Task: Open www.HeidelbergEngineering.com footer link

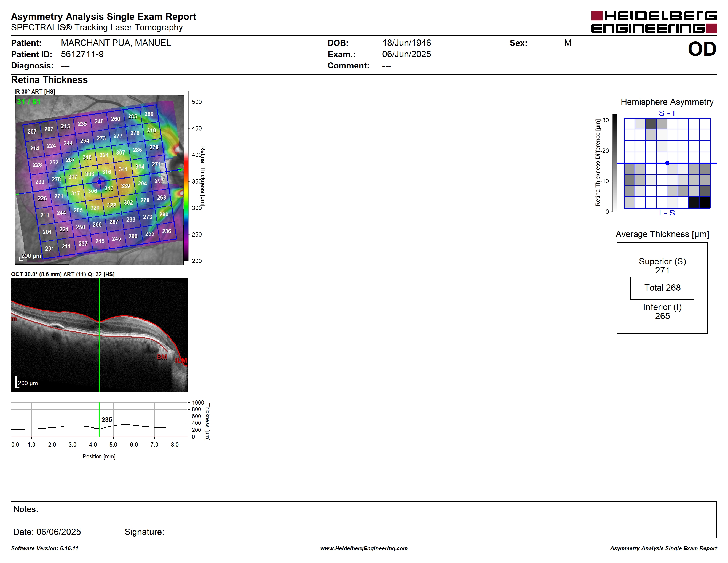Action: coord(364,548)
